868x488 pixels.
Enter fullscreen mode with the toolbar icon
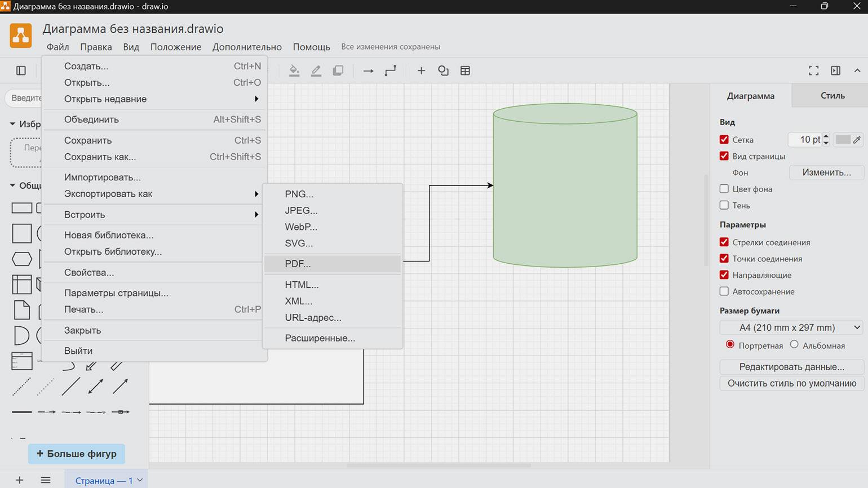813,70
